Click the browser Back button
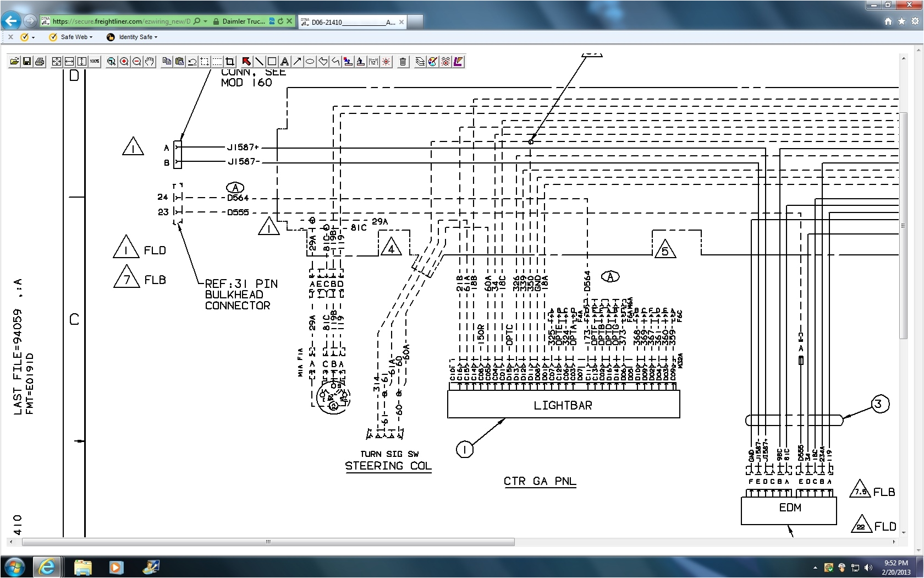This screenshot has height=578, width=924. [10, 21]
